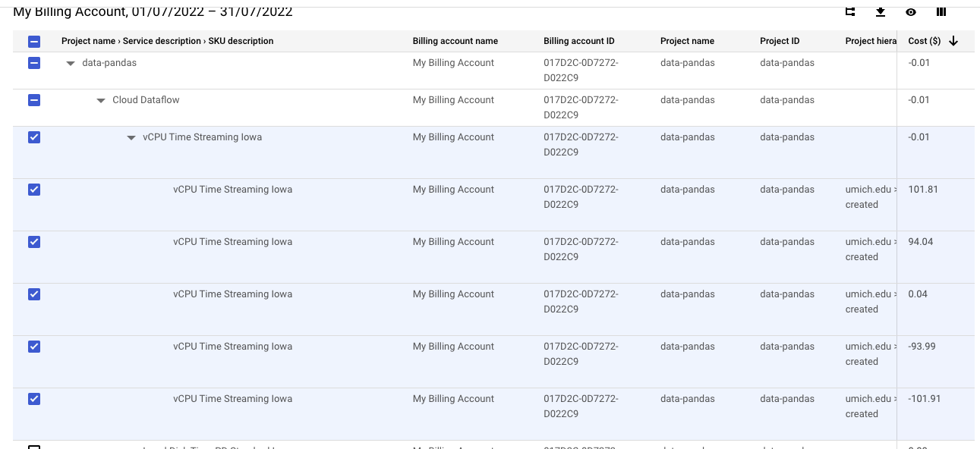Click the My Billing Account date range title
980x449 pixels.
(153, 11)
